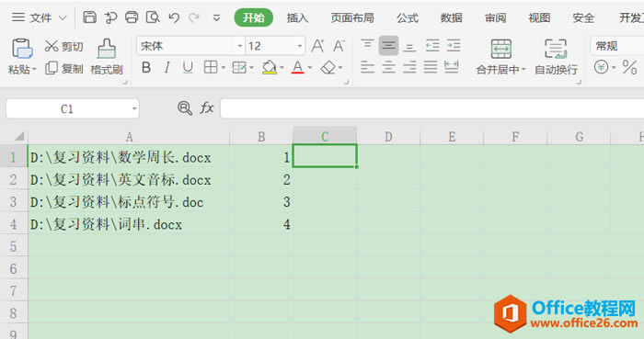Expand 合并居中 dropdown arrow
Screen dimensions: 644x339
[x=523, y=69]
